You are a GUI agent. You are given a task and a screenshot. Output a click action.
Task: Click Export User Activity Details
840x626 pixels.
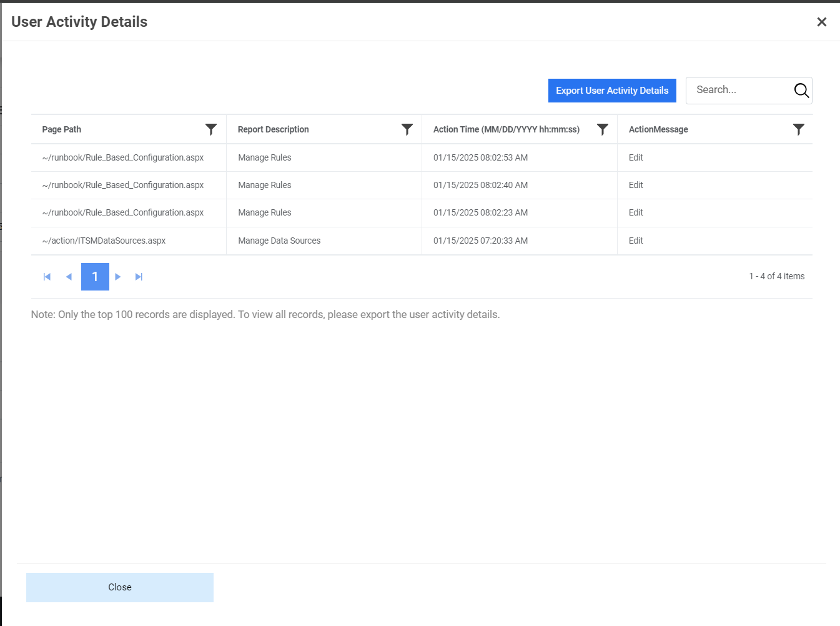point(612,90)
